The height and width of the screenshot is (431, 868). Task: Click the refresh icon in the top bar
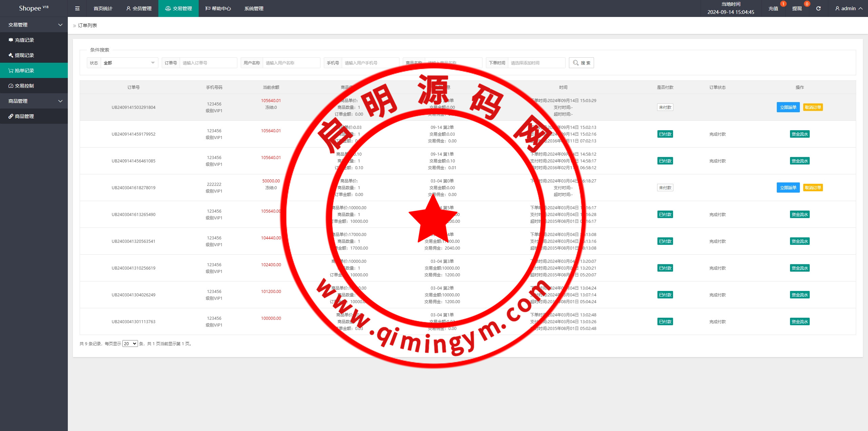tap(818, 8)
